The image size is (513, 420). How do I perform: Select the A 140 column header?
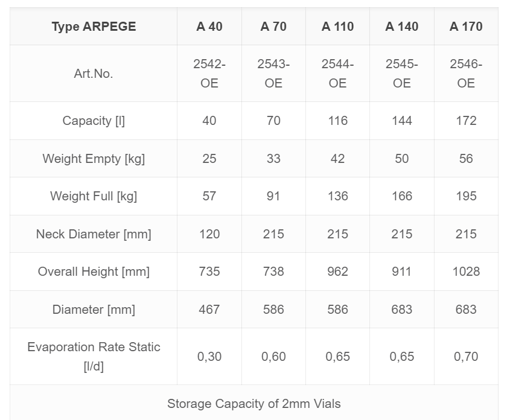pos(402,27)
